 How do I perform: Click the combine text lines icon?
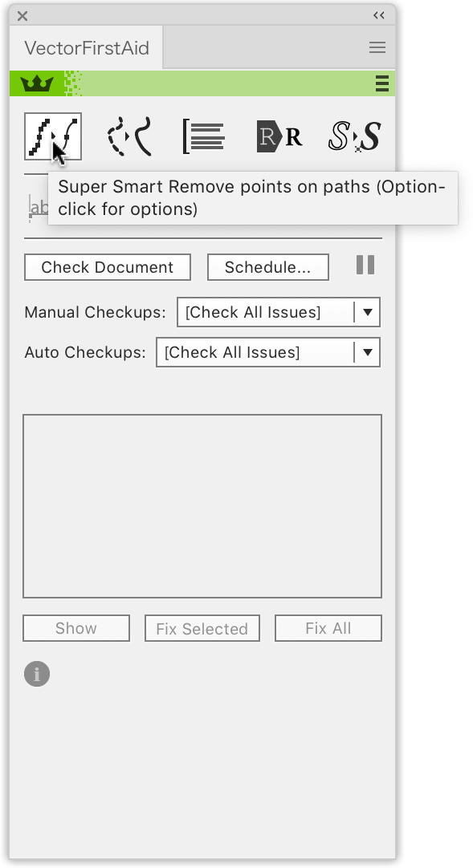tap(203, 136)
